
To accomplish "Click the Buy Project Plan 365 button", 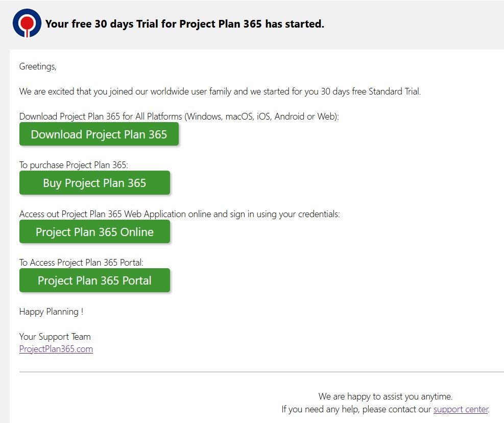I will coord(94,183).
